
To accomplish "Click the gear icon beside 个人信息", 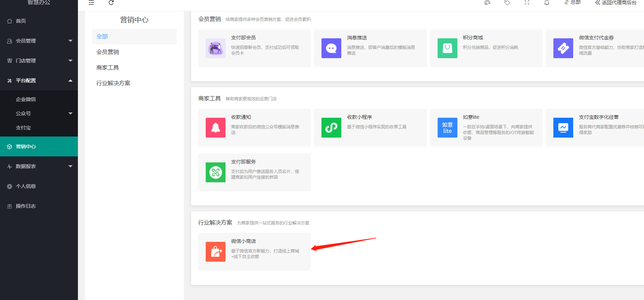I will click(10, 186).
